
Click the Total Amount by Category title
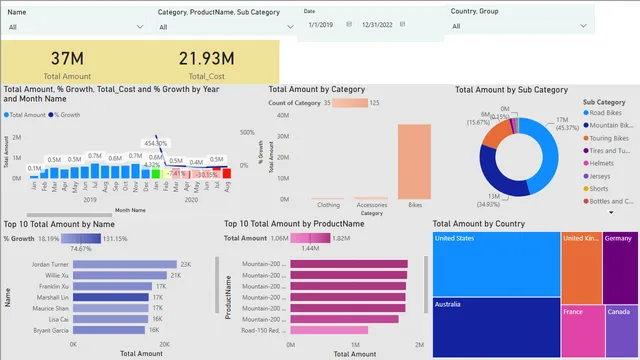(317, 89)
